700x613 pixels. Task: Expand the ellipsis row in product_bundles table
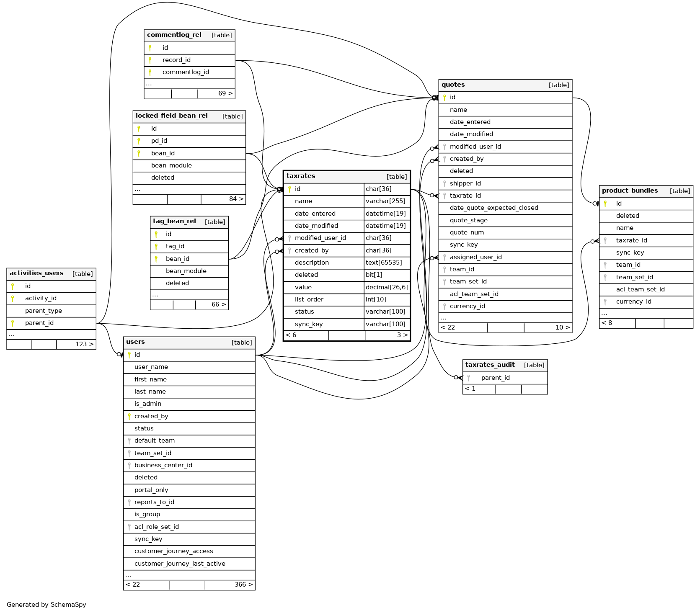[x=604, y=313]
